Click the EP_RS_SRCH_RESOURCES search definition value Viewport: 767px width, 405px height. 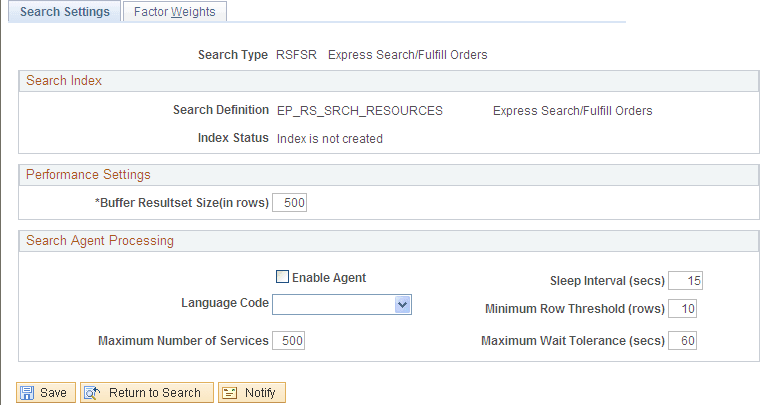tap(360, 111)
